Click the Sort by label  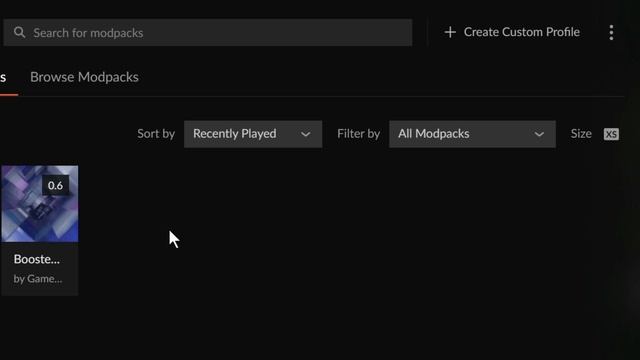coord(156,134)
